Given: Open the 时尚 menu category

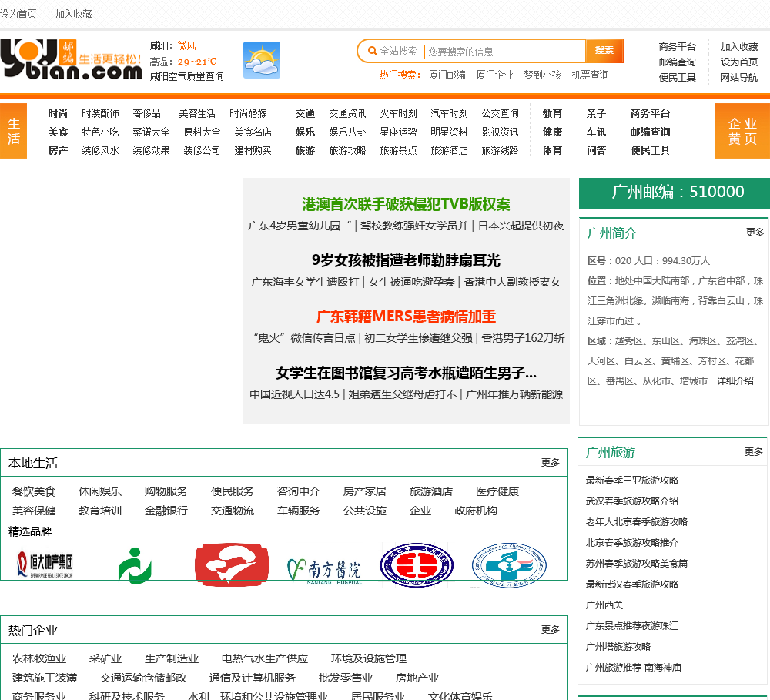Looking at the screenshot, I should [58, 113].
